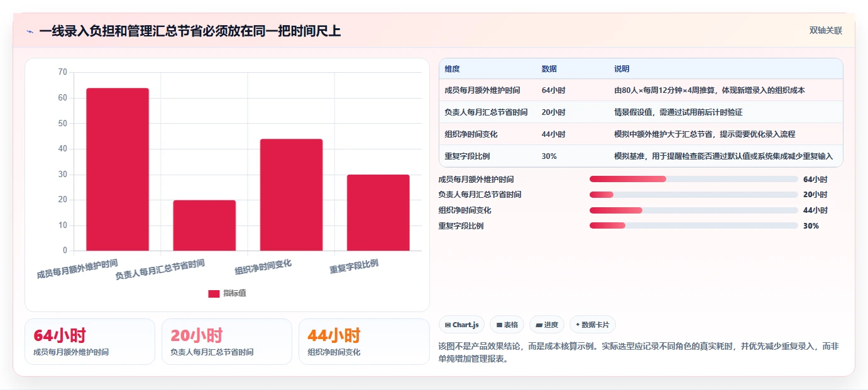Click the 双轴关联 label
The height and width of the screenshot is (390, 868).
point(825,30)
